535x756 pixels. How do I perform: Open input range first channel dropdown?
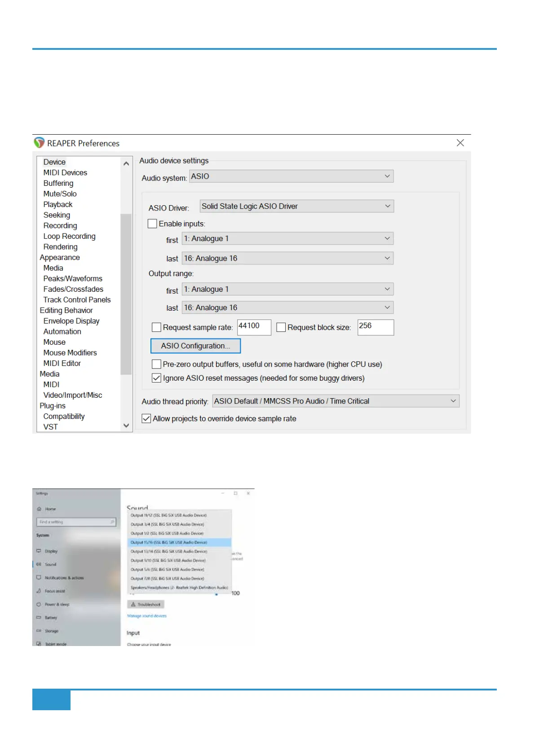[287, 238]
